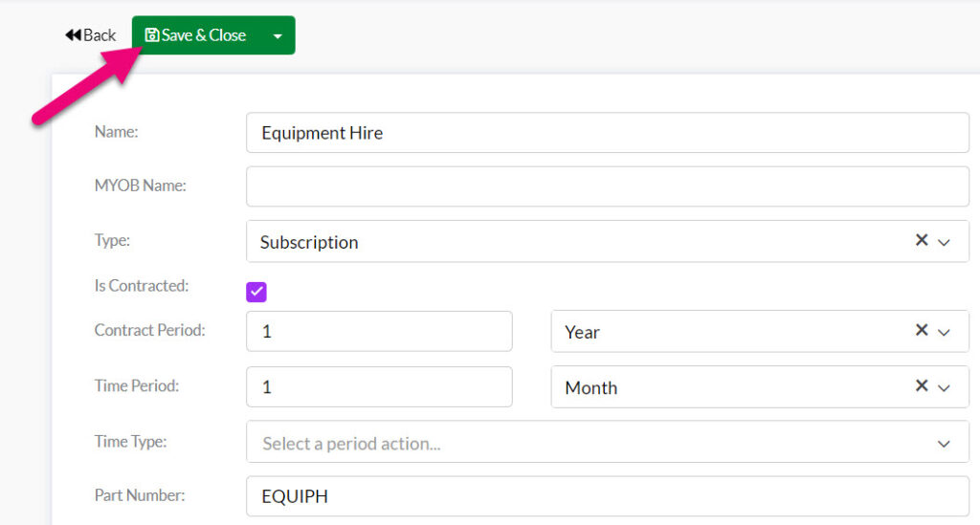Open Save & Close dropdown arrow

click(x=278, y=36)
